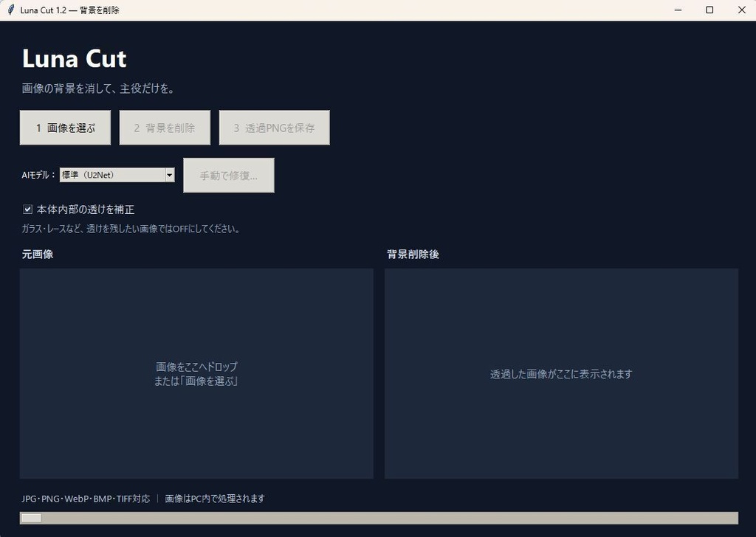This screenshot has height=537, width=756.
Task: Close the Luna Cut window
Action: tap(741, 10)
